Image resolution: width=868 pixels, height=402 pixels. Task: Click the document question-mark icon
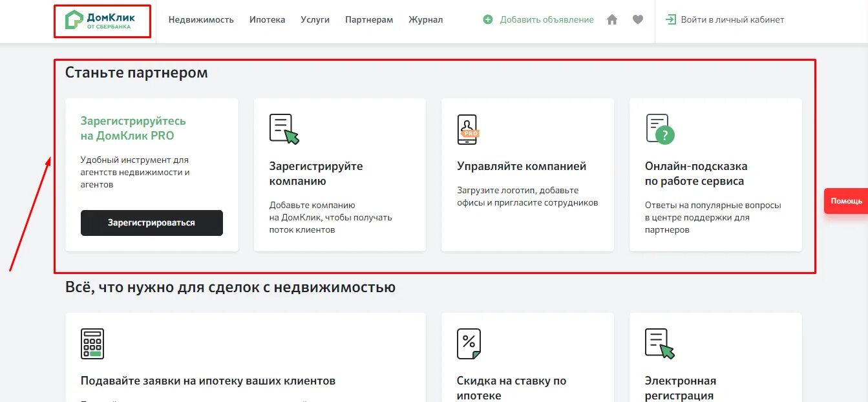tap(660, 129)
